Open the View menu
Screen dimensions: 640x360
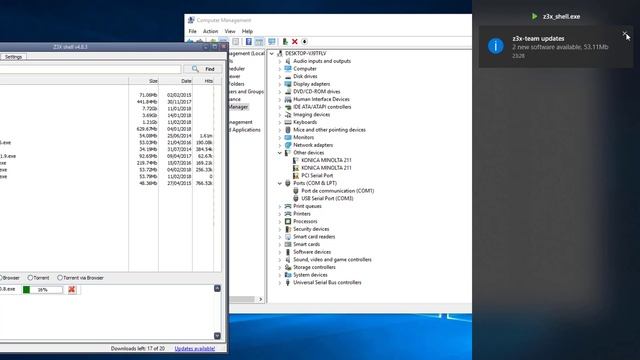tap(230, 31)
